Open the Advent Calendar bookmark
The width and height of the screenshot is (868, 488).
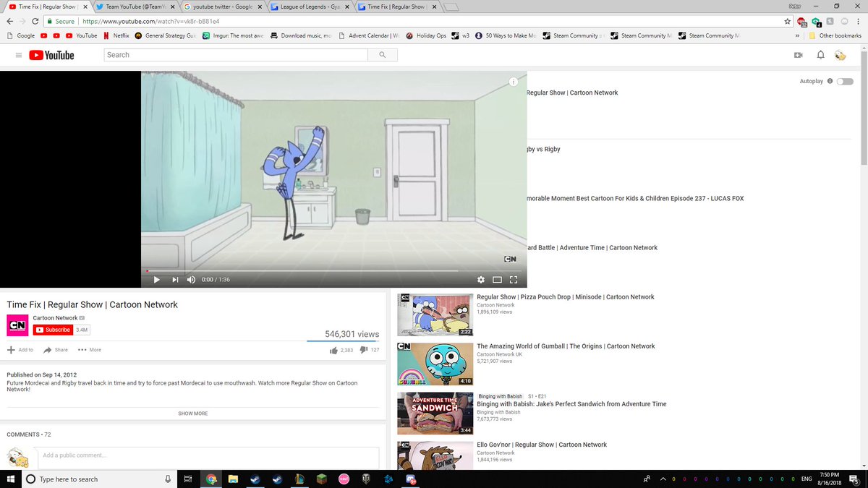tap(369, 35)
